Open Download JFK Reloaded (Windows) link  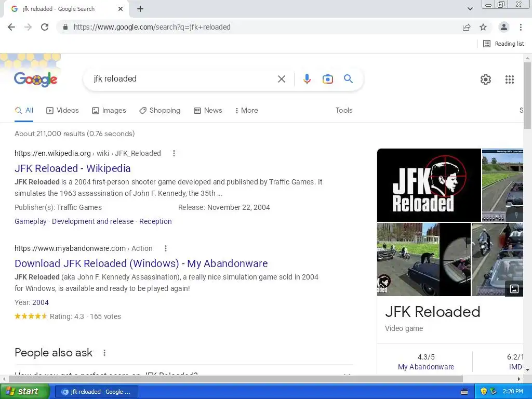pos(141,263)
